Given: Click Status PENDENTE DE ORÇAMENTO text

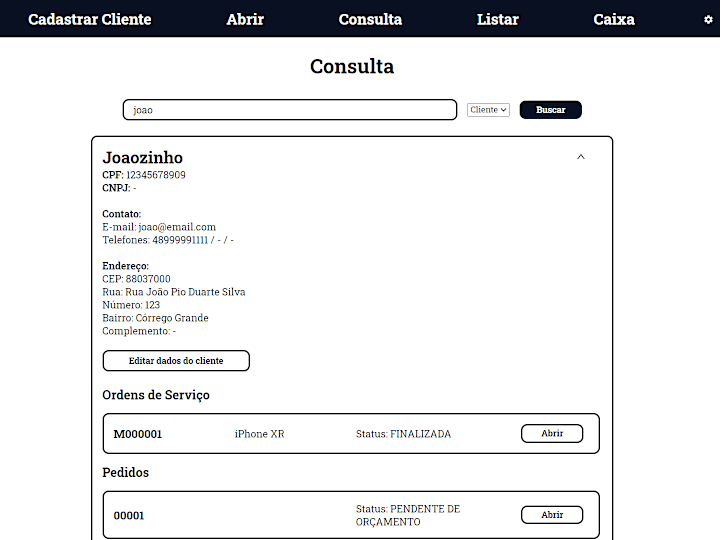Looking at the screenshot, I should pos(408,515).
